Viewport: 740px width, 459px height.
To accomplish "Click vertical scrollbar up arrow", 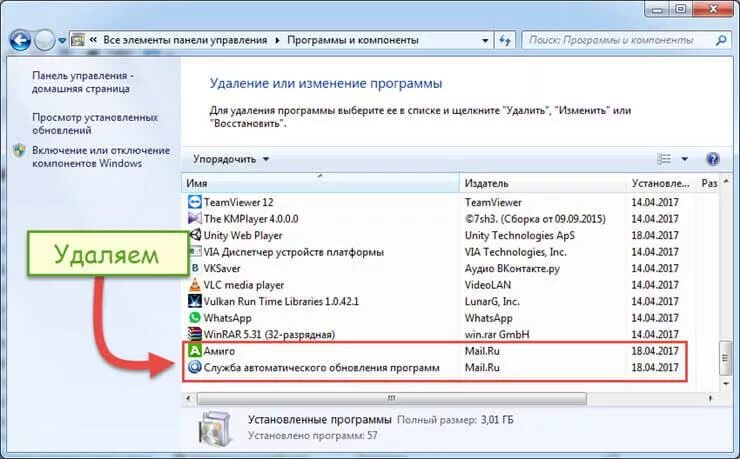I will [726, 181].
